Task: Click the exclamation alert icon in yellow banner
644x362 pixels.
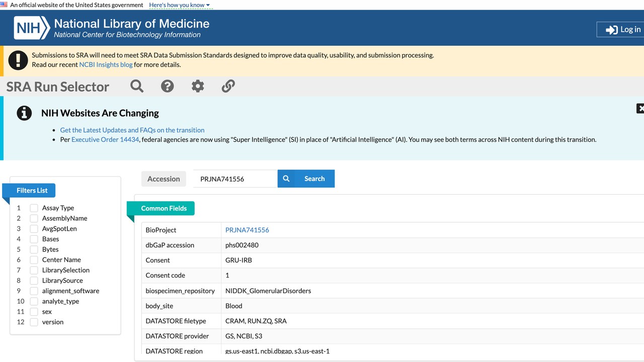Action: pos(18,60)
